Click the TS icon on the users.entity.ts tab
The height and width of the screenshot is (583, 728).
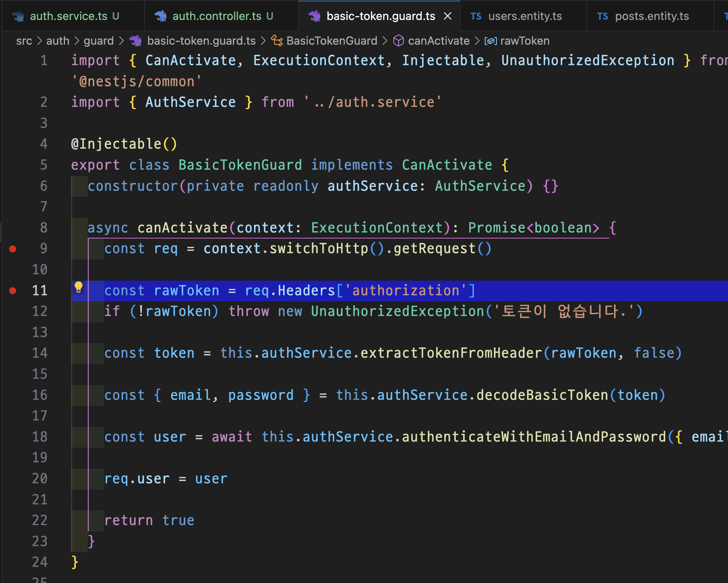476,16
